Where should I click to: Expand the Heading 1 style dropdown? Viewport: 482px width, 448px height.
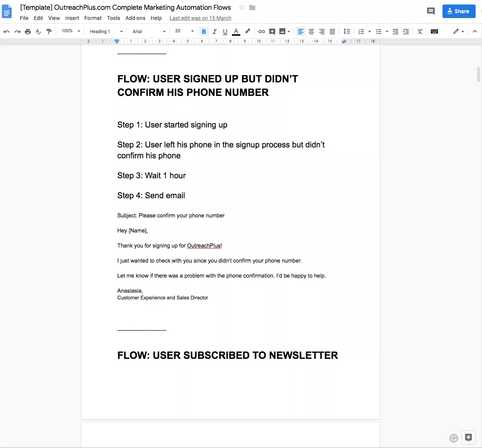point(106,32)
